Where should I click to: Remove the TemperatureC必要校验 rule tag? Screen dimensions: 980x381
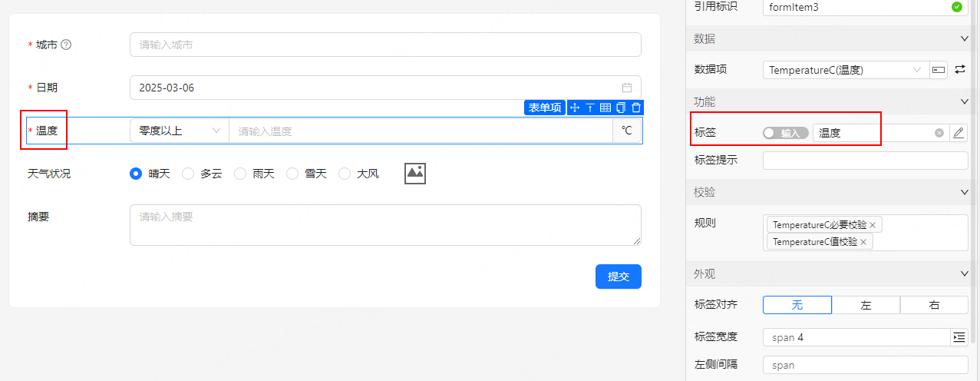[873, 225]
